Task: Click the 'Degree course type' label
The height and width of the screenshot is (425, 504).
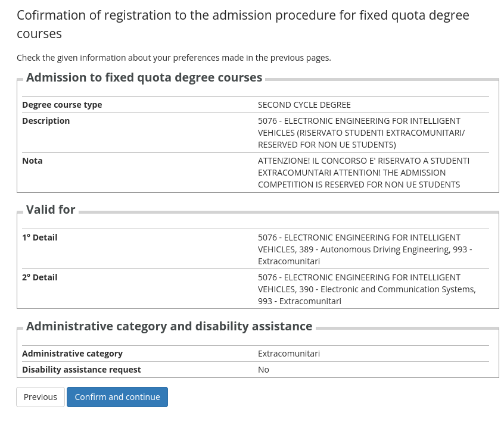Action: [x=62, y=105]
